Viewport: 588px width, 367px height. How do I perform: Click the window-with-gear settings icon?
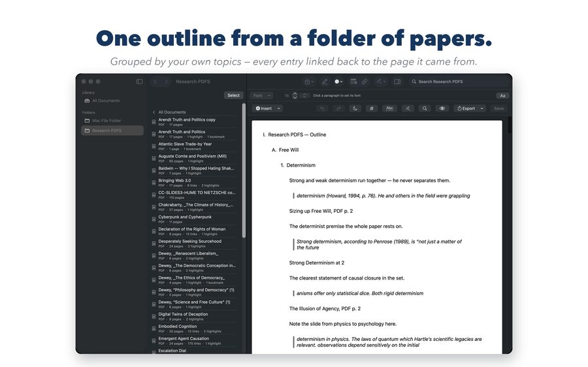(x=353, y=82)
